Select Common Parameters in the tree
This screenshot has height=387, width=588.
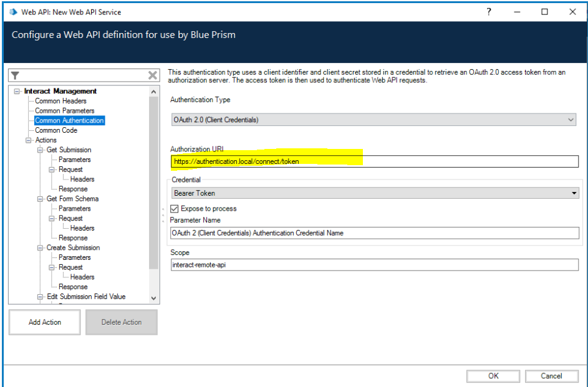click(x=64, y=111)
